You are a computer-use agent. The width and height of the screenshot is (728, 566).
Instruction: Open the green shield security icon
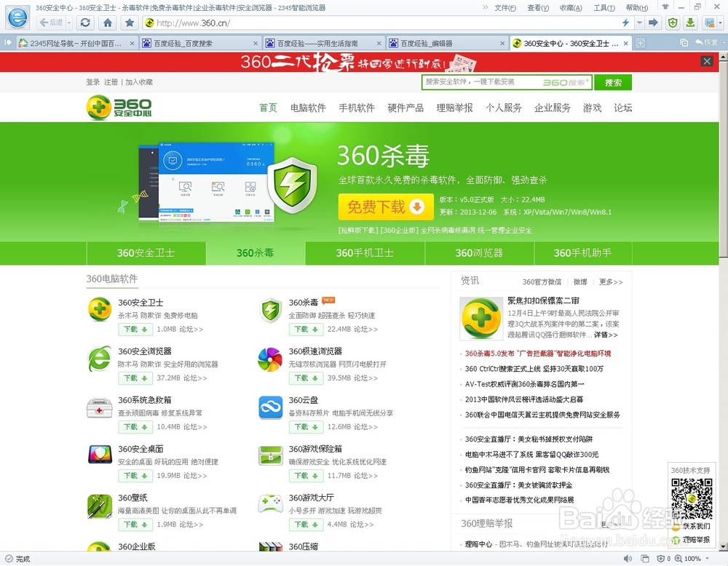point(672,23)
